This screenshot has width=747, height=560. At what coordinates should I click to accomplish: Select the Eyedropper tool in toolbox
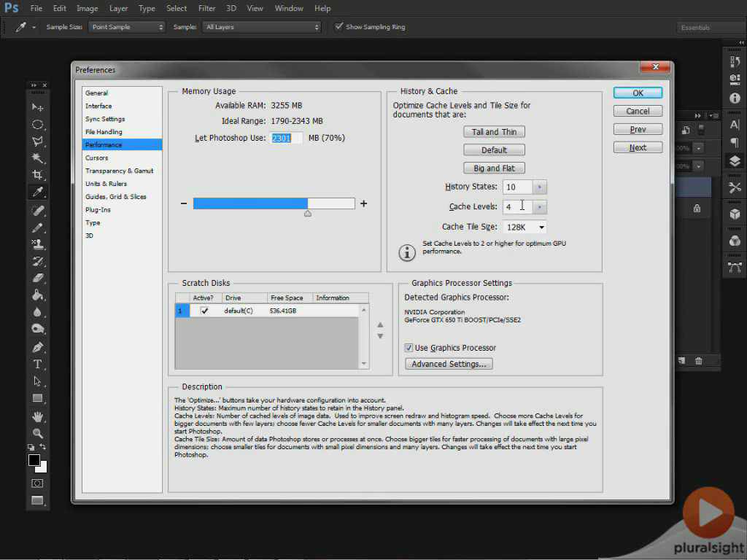coord(37,192)
